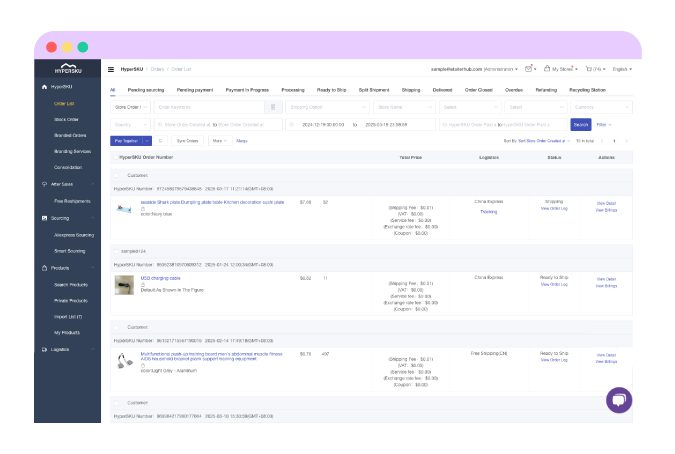This screenshot has width=675, height=454.
Task: Click the batch search icon in keyword field
Action: click(x=273, y=107)
